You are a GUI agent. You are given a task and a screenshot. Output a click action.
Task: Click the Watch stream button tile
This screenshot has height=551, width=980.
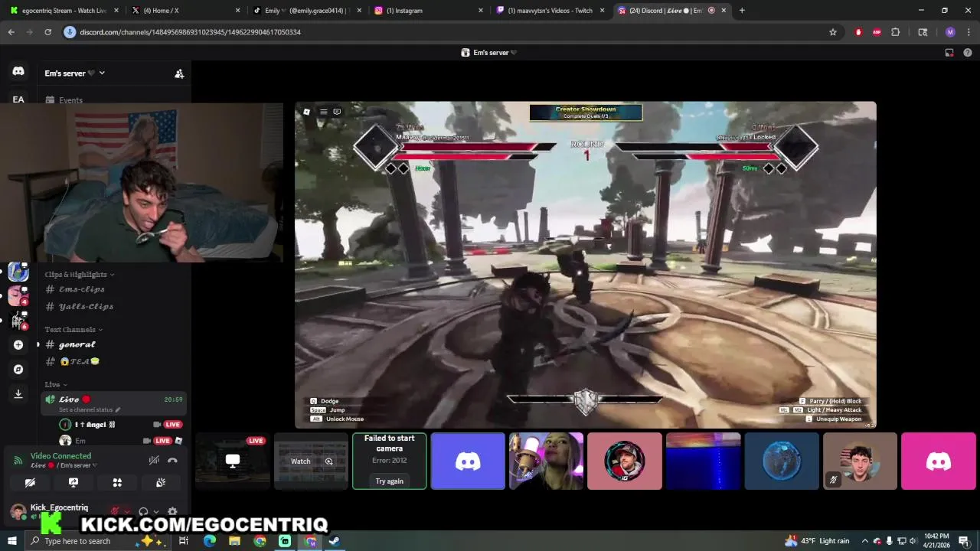[311, 461]
